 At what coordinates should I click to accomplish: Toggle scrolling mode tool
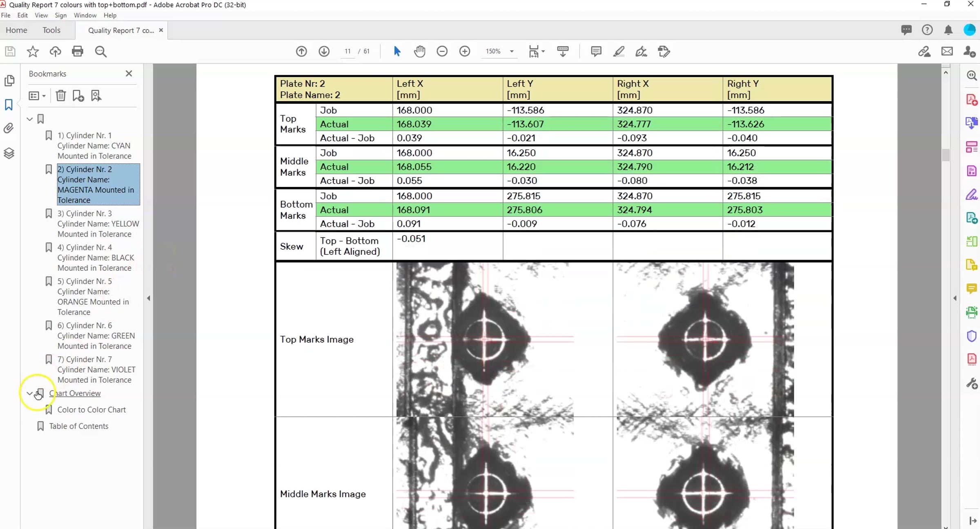[563, 51]
